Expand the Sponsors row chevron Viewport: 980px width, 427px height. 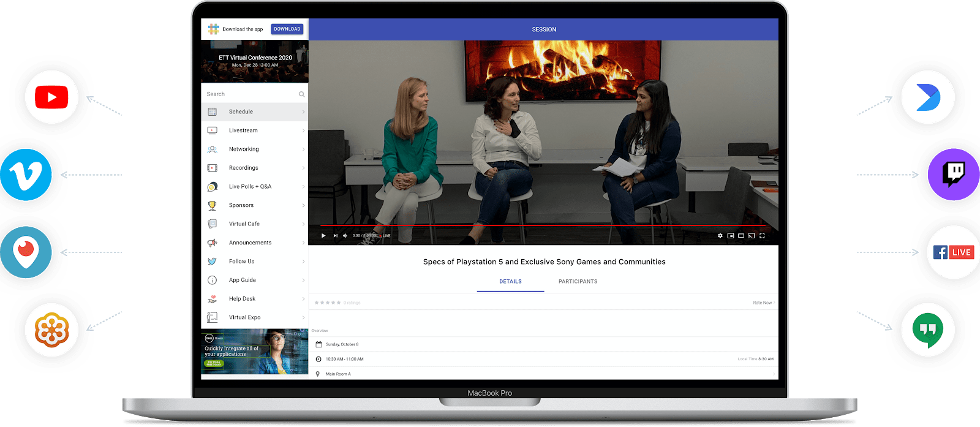[x=303, y=205]
